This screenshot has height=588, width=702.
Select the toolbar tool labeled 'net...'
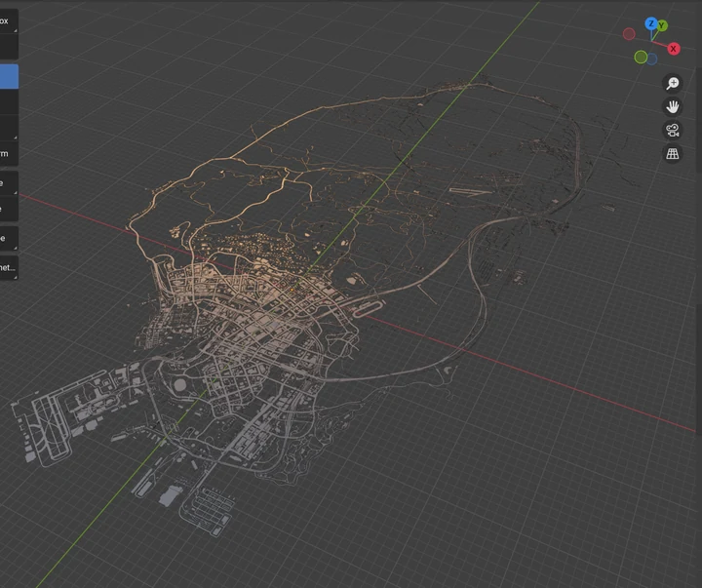coord(9,268)
